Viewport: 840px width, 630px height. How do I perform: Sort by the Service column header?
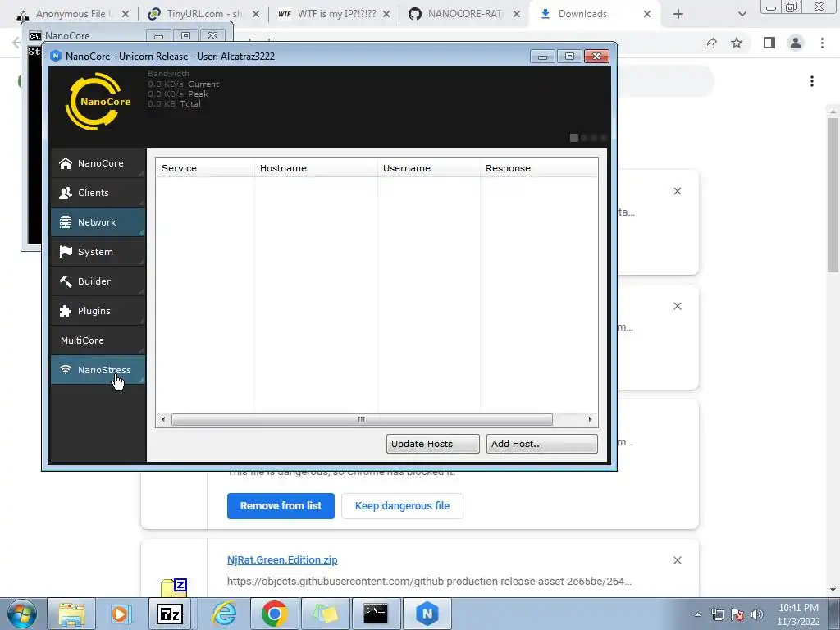click(204, 167)
